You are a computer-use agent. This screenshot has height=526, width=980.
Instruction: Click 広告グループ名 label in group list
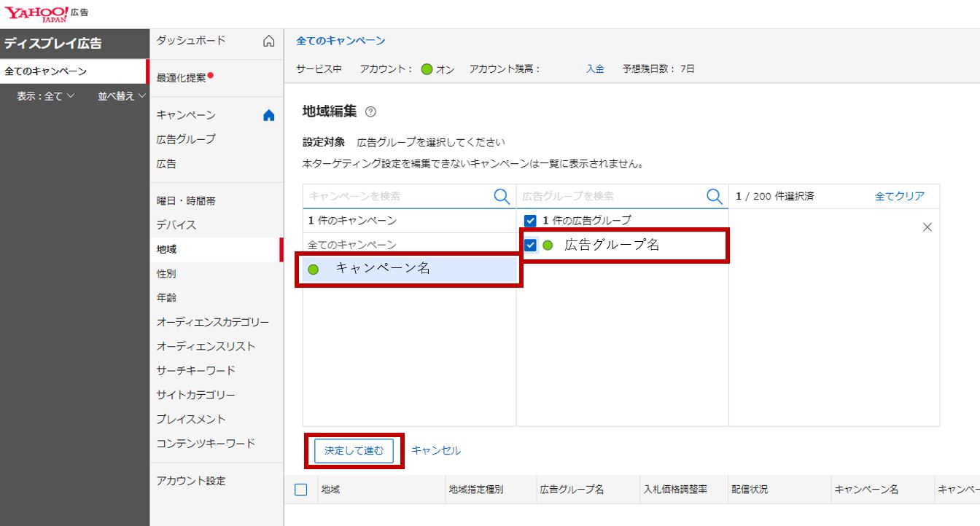[612, 246]
